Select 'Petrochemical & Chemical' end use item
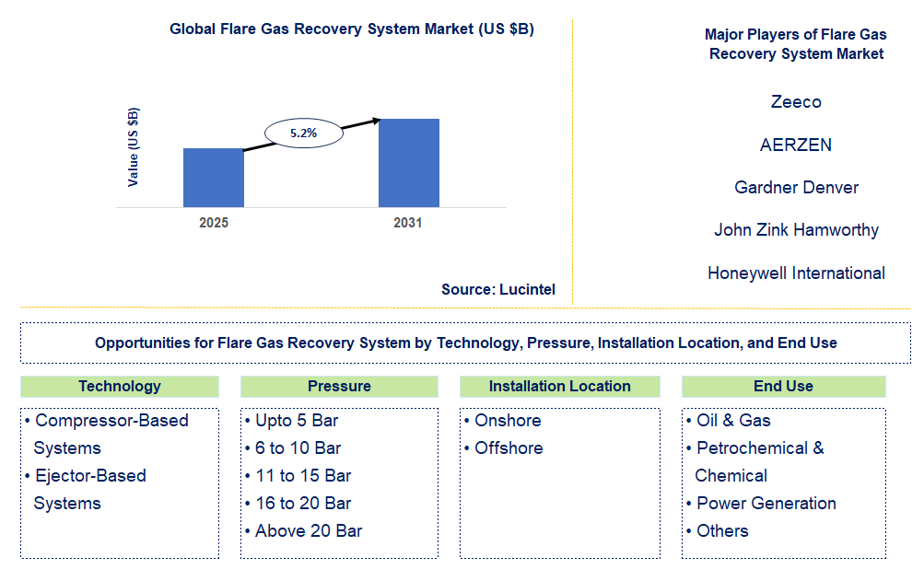The image size is (924, 581). pos(755,462)
